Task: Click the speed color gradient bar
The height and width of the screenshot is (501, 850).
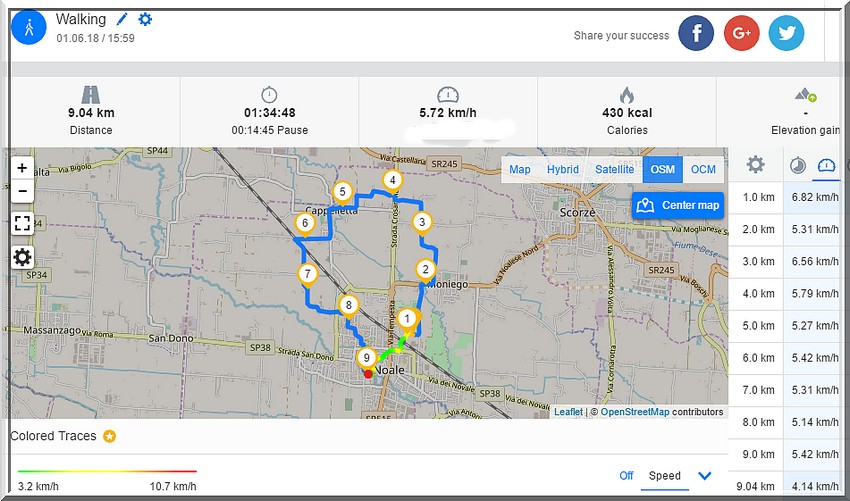Action: pyautogui.click(x=107, y=471)
